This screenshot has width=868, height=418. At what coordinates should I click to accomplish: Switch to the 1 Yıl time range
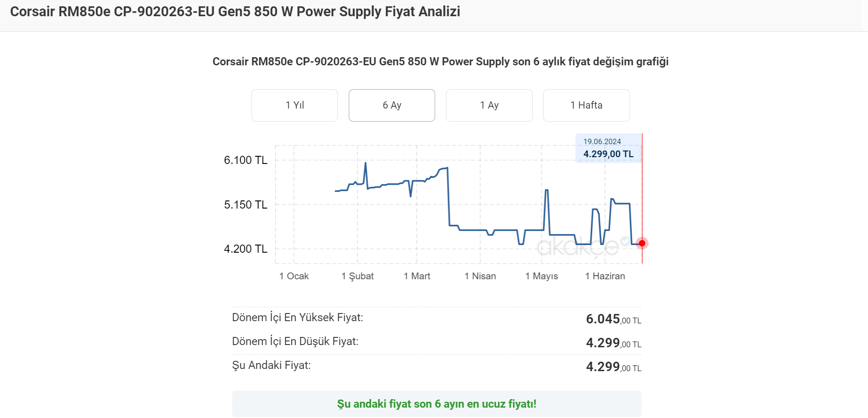pyautogui.click(x=295, y=105)
